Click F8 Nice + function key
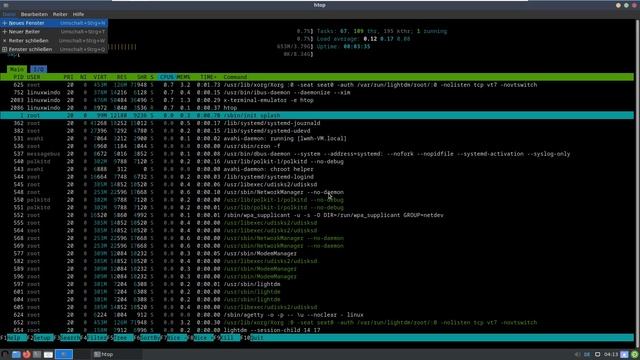This screenshot has width=640, height=360. [202, 338]
